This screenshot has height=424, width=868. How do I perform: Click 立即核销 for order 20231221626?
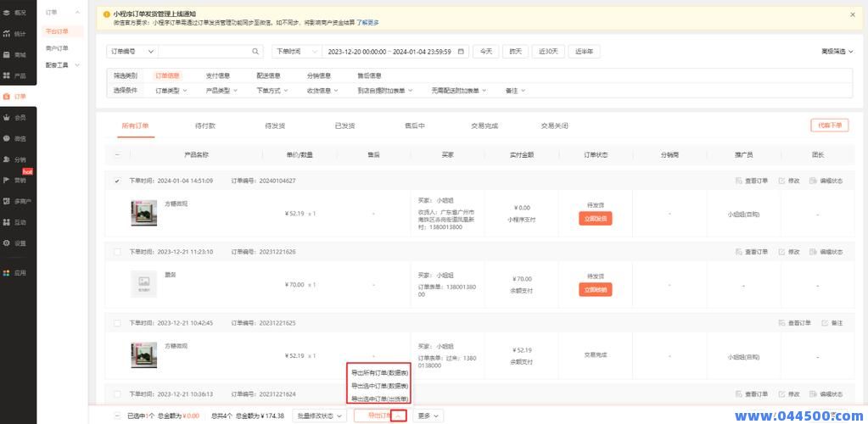pos(596,289)
